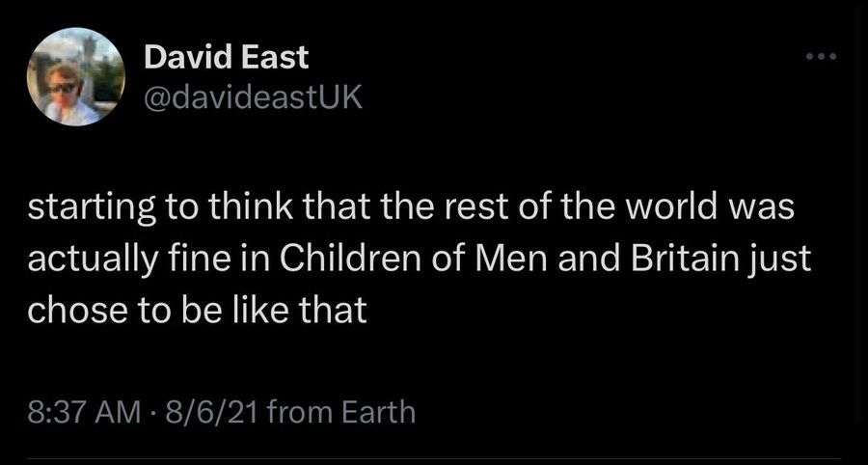
Task: Open David East's profile picture
Action: [76, 77]
